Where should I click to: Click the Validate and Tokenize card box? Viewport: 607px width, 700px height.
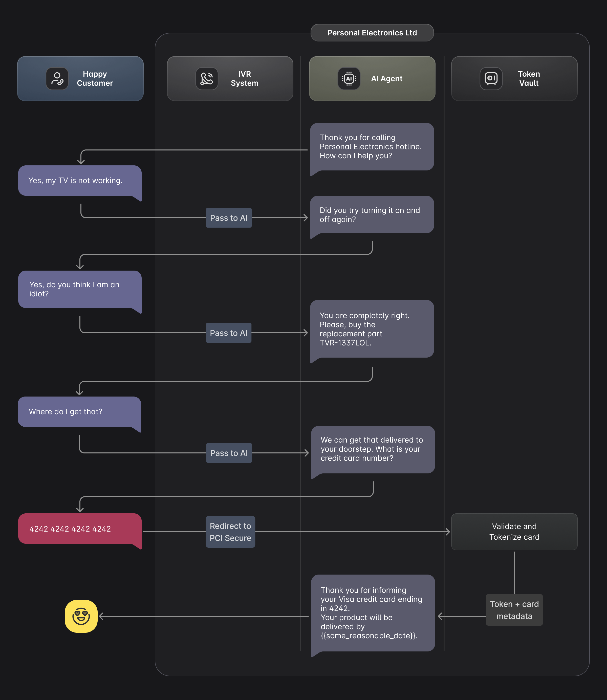click(x=514, y=532)
